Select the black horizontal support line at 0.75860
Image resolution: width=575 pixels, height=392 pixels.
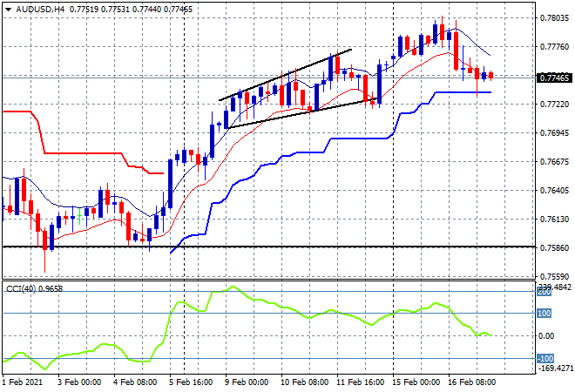coord(268,247)
